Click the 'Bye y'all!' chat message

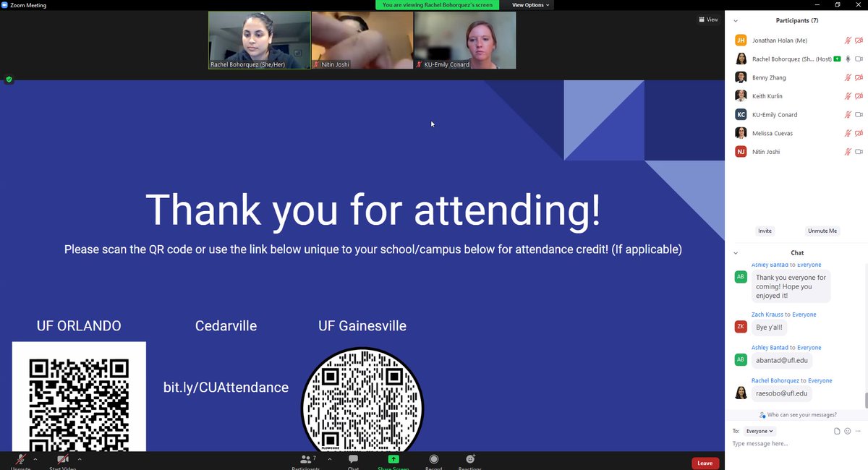[x=768, y=328]
